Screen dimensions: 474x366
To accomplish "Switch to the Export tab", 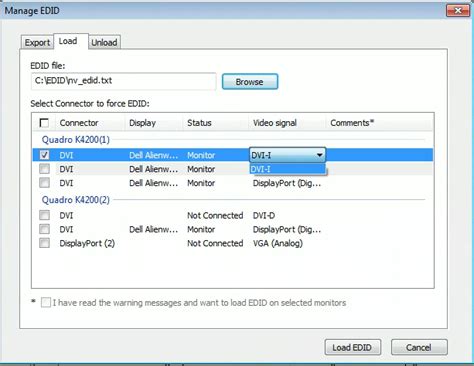I will pyautogui.click(x=37, y=43).
